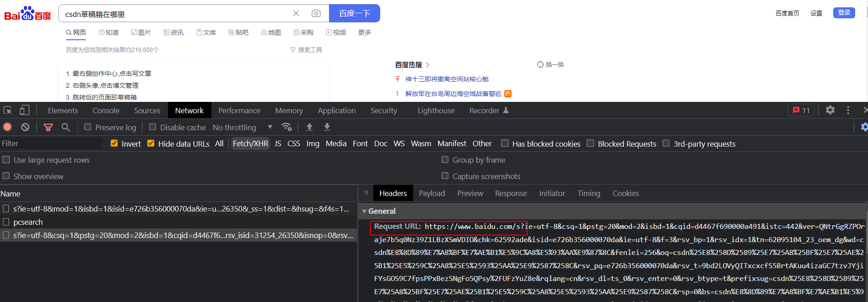Select the 网页 search tab
The height and width of the screenshot is (302, 868).
pyautogui.click(x=76, y=32)
